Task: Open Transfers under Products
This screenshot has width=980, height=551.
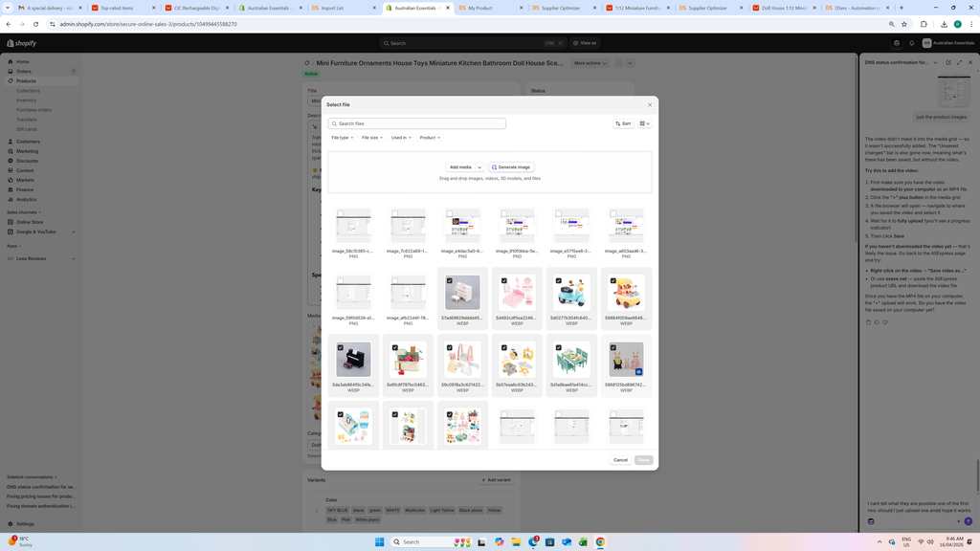Action: 26,120
